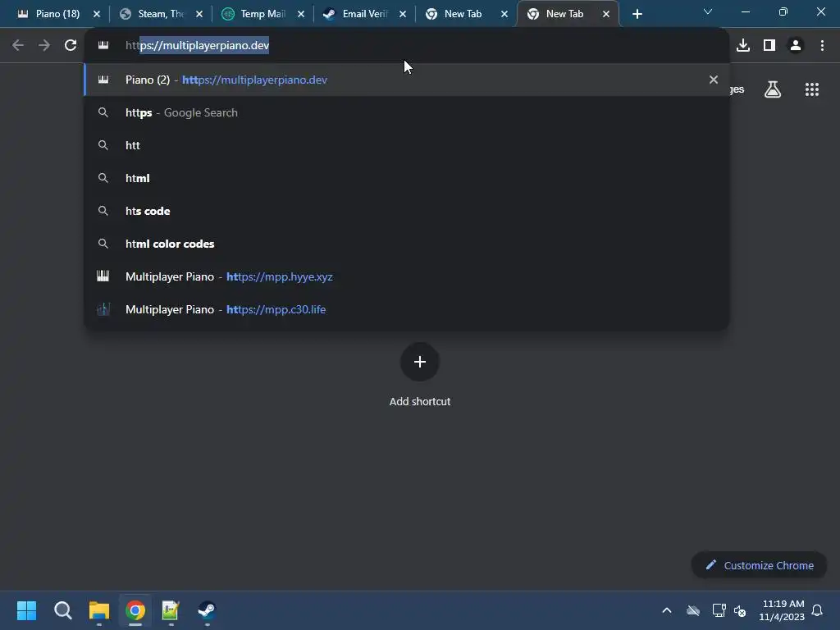Screen dimensions: 840x630
Task: Open Multiplayer Piano mpp.c30.life suggestion
Action: coord(407,309)
